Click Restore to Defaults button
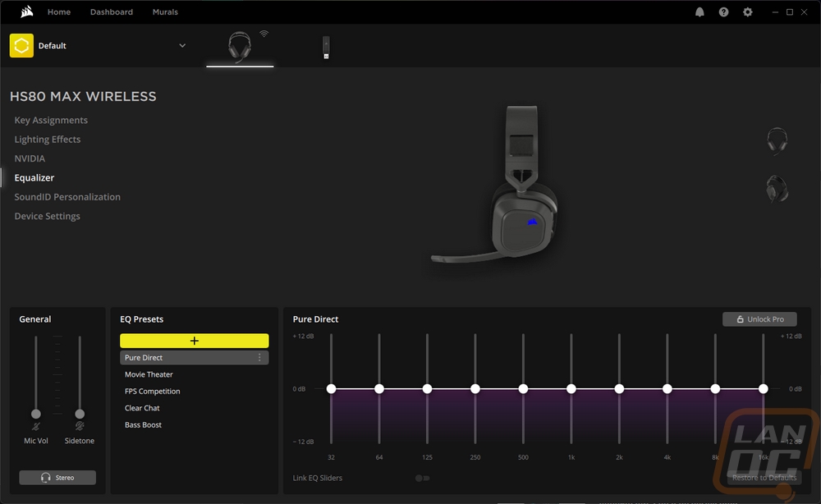821x504 pixels. click(764, 477)
